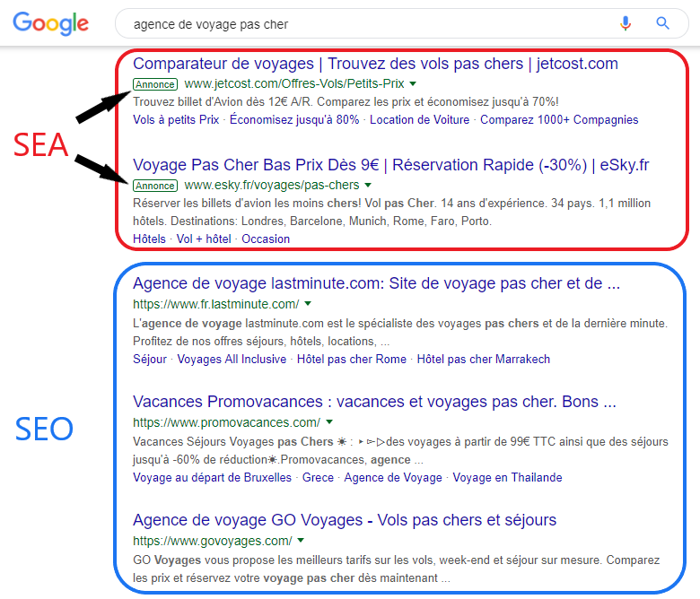Open 'Hôtel pas cher Rome' sitelink

[352, 360]
